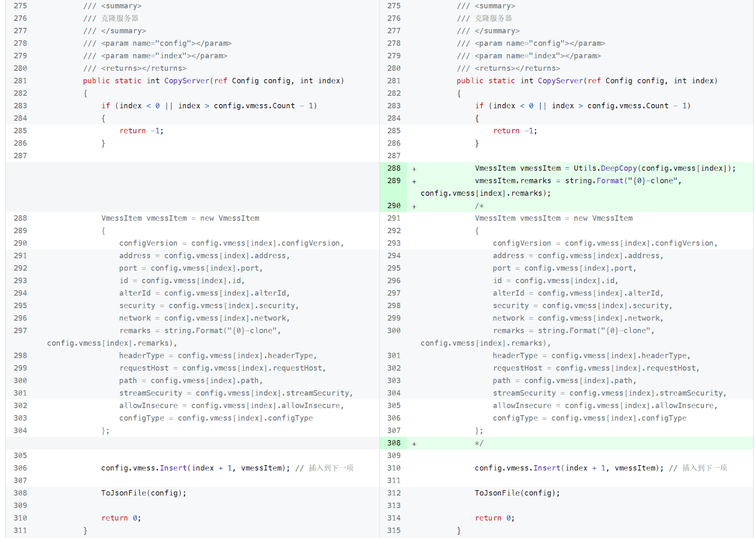Click the plus marker beside the /* line

(x=414, y=207)
